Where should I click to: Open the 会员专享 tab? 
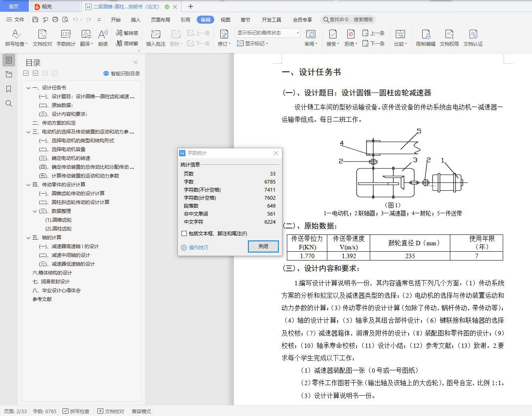click(302, 20)
